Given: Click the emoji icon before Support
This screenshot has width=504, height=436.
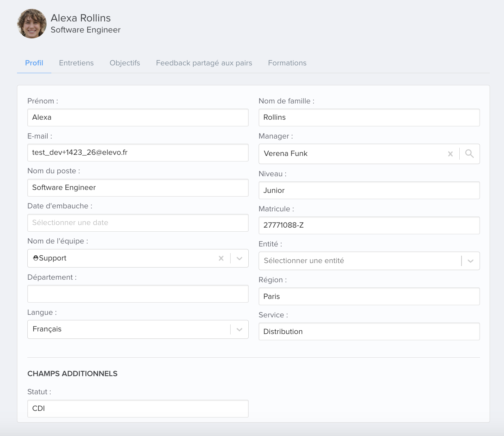Looking at the screenshot, I should 35,258.
